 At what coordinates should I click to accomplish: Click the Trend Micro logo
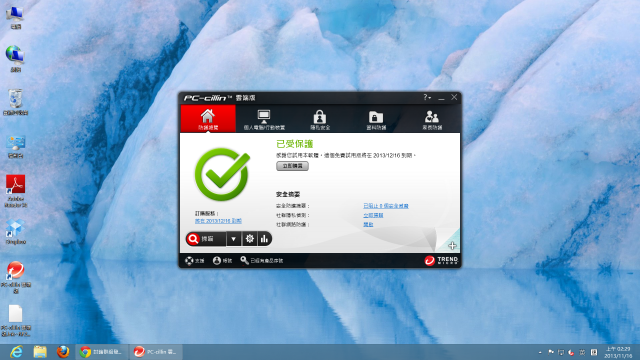pyautogui.click(x=441, y=260)
